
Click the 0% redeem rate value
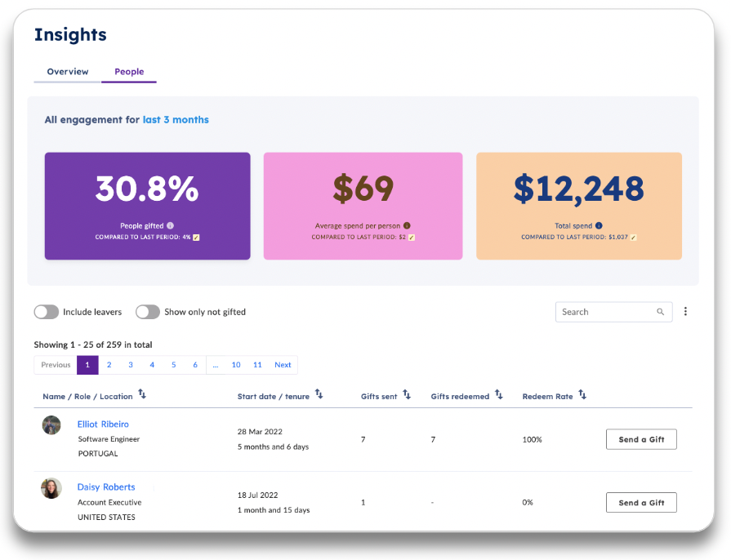tap(528, 502)
